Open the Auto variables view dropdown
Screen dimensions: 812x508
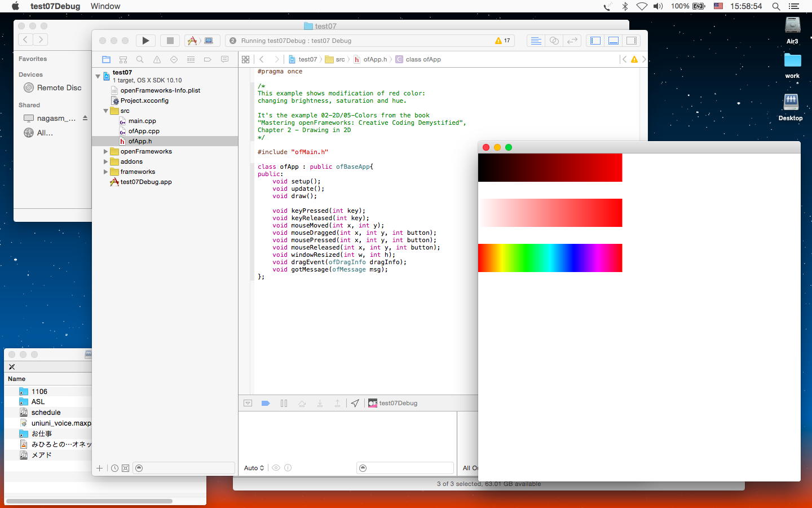pyautogui.click(x=254, y=468)
